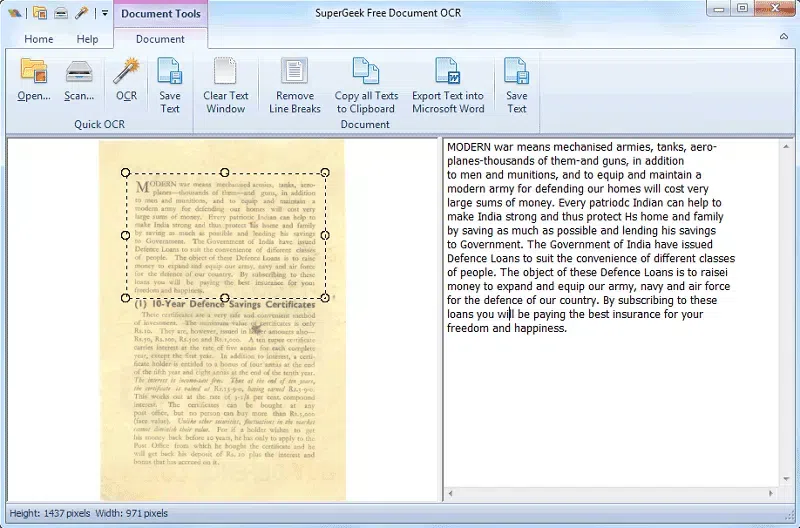This screenshot has width=800, height=528.
Task: Click Save Text in Quick OCR group
Action: point(170,85)
